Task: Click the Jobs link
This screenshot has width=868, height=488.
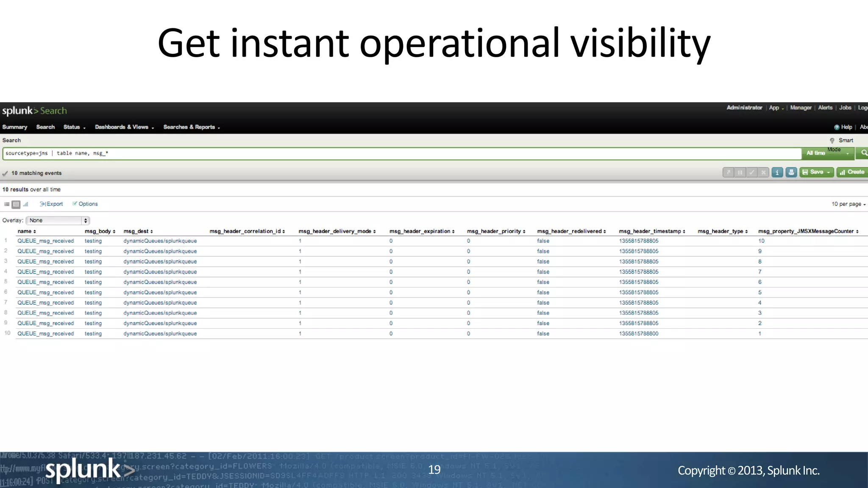Action: (x=845, y=108)
